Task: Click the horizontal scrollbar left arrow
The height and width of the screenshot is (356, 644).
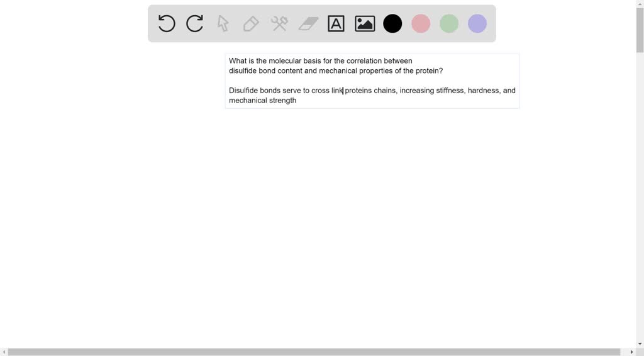Action: click(x=4, y=352)
